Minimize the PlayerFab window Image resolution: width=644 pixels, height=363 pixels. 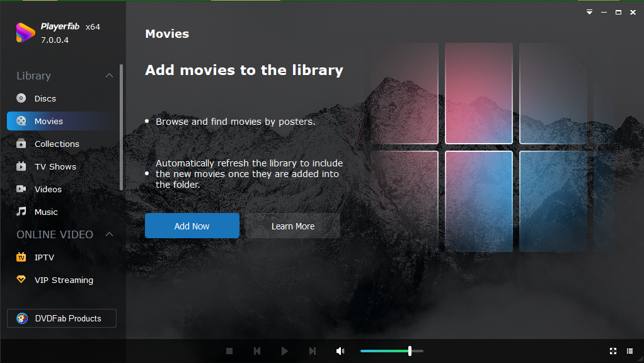604,13
